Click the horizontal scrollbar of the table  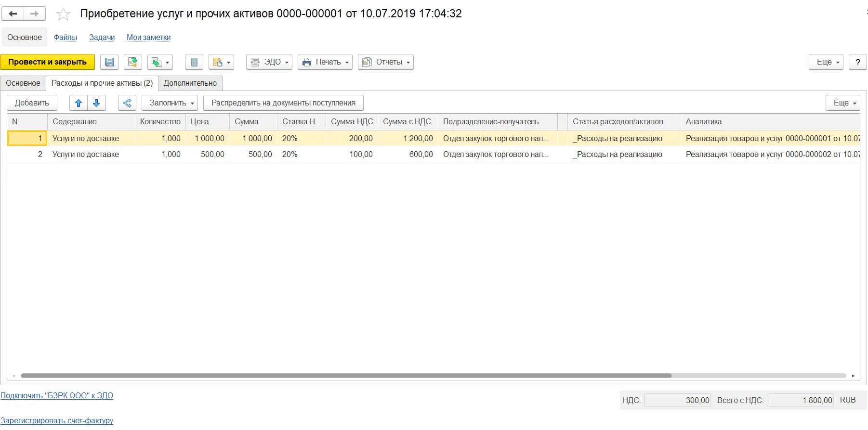click(x=346, y=376)
